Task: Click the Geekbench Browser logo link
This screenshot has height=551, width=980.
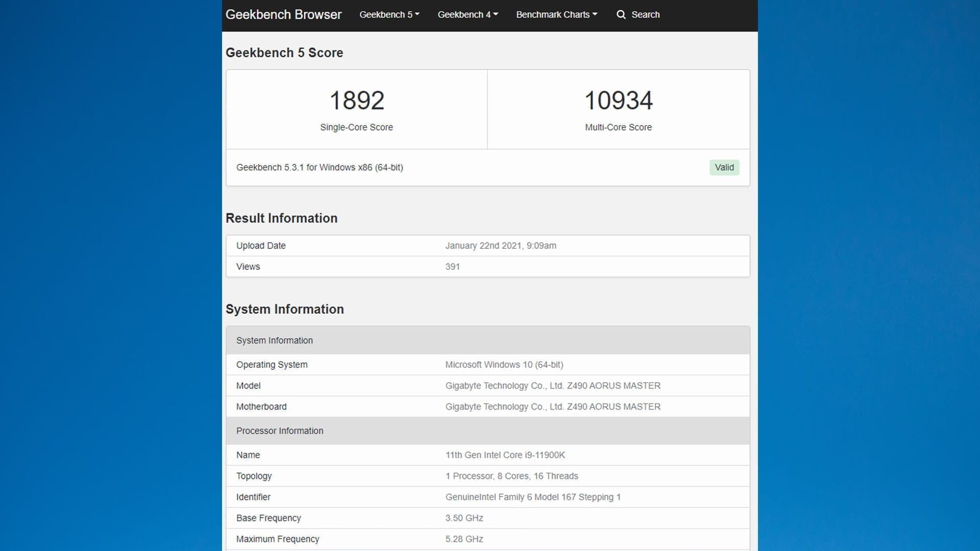Action: point(283,15)
